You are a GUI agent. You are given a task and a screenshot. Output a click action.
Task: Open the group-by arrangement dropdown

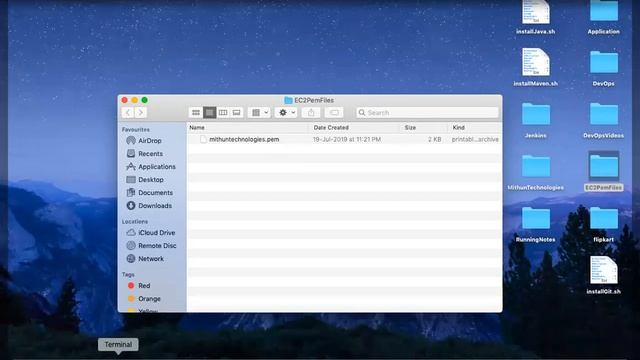coord(259,113)
